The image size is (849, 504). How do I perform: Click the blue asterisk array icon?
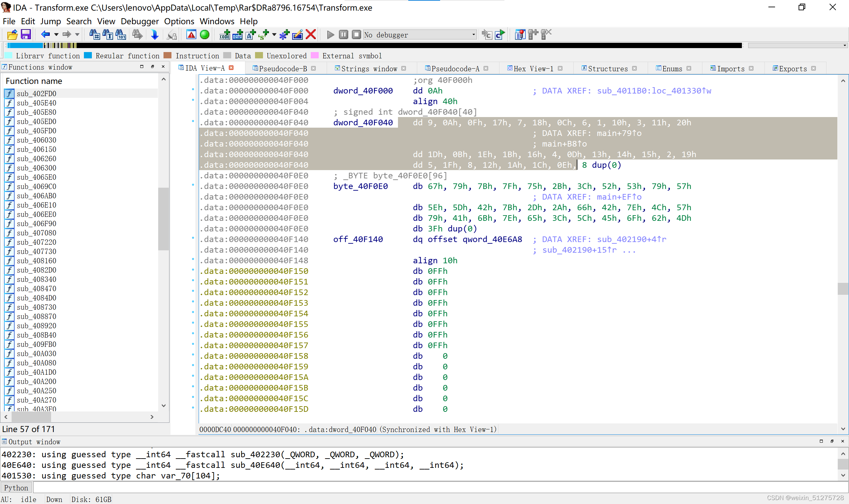coord(285,34)
